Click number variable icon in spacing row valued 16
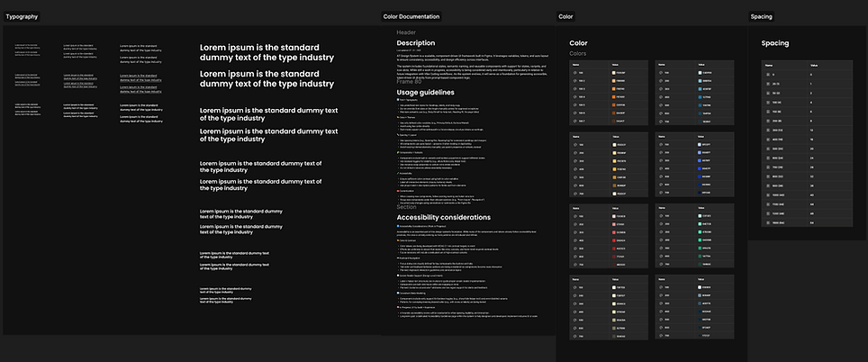Screen dimensions: 868x362 [768, 140]
